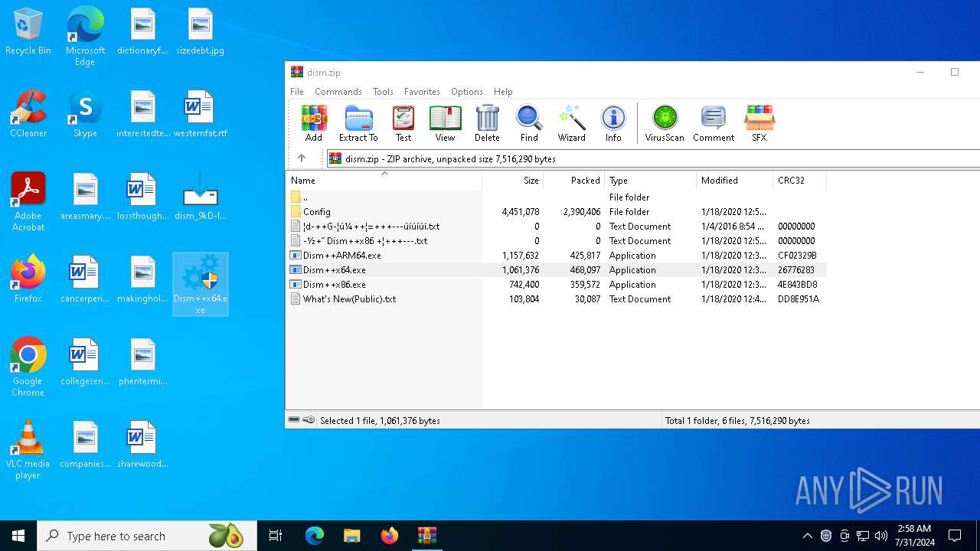The height and width of the screenshot is (551, 980).
Task: Click the SFX toolbar icon
Action: click(x=759, y=123)
